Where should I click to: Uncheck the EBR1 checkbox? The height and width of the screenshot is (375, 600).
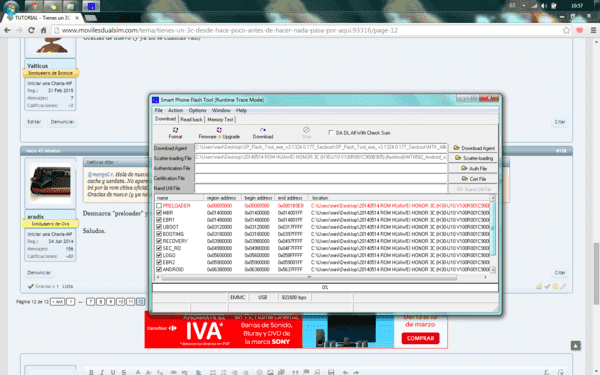coord(159,220)
